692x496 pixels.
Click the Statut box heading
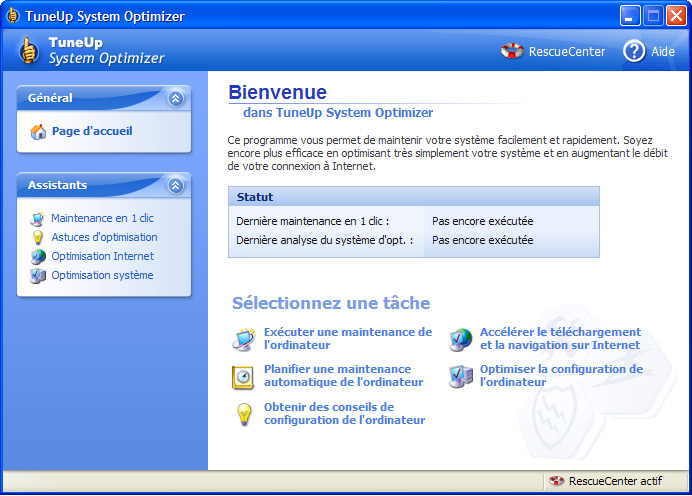click(255, 197)
